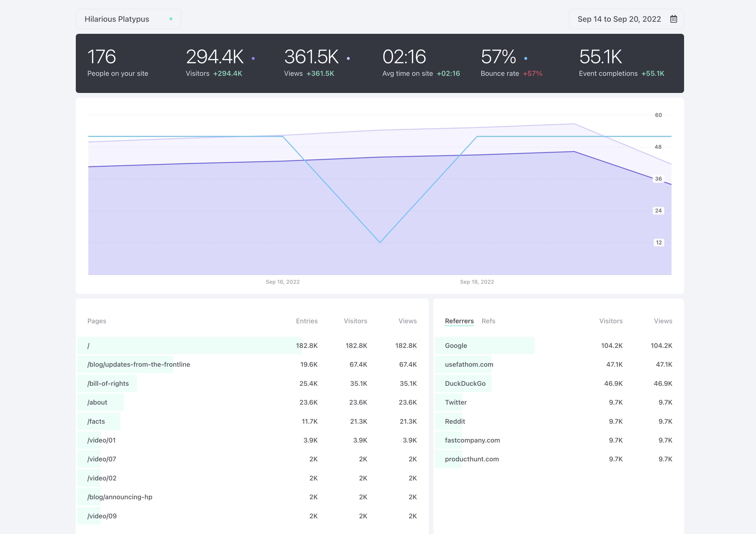Image resolution: width=756 pixels, height=534 pixels.
Task: Toggle Views series via lavender dot
Action: click(348, 59)
